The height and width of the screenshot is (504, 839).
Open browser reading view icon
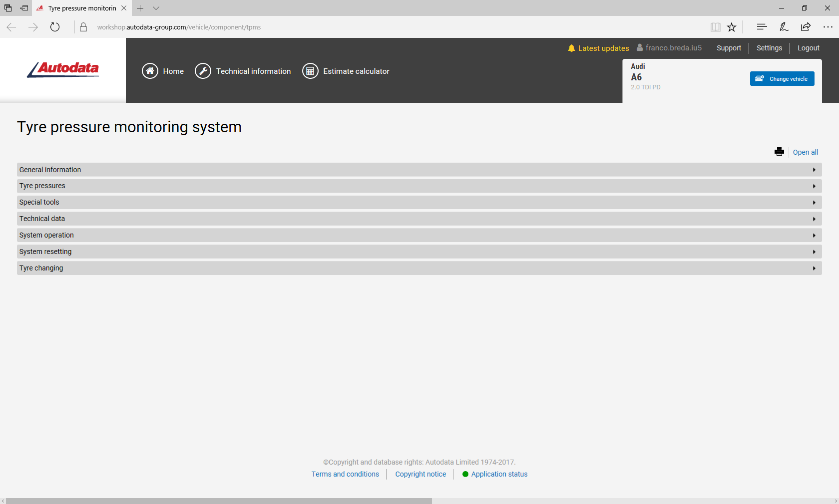pyautogui.click(x=715, y=27)
